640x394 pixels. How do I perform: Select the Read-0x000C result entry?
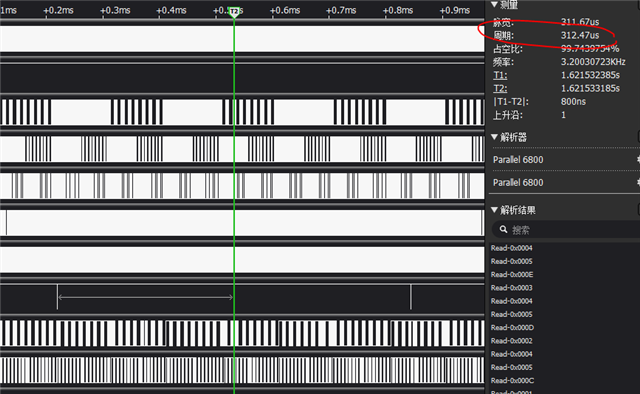coord(512,381)
